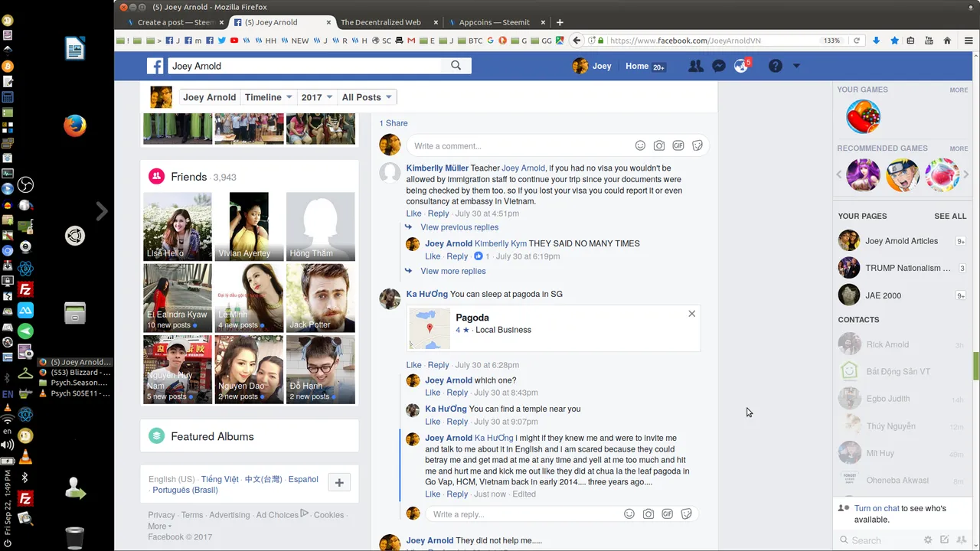Viewport: 980px width, 551px height.
Task: Click SEE ALL under Your Pages
Action: point(950,217)
